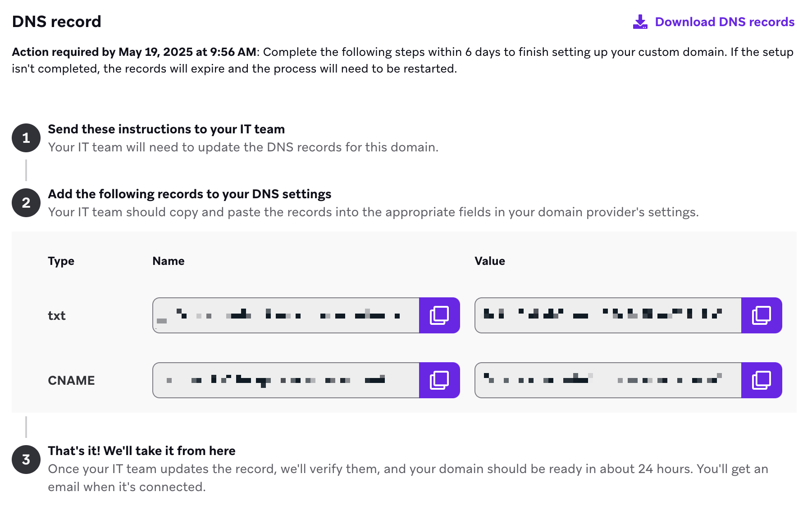This screenshot has height=510, width=812.
Task: Open the Download DNS records link
Action: (725, 21)
